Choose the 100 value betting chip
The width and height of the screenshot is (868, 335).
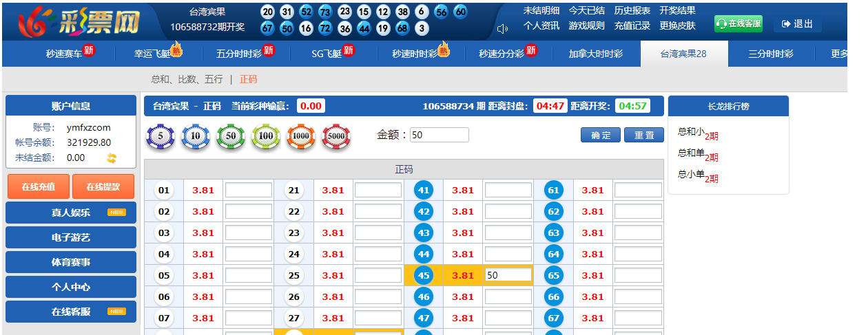pos(266,136)
